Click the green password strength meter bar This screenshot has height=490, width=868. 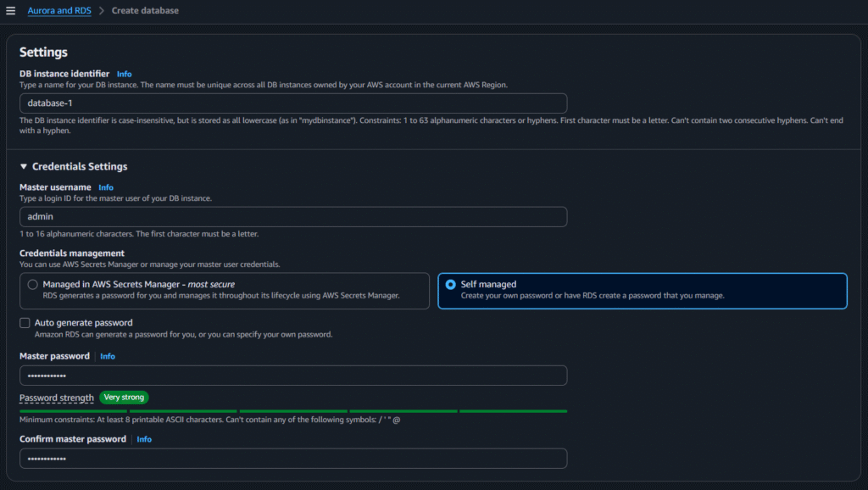point(292,410)
